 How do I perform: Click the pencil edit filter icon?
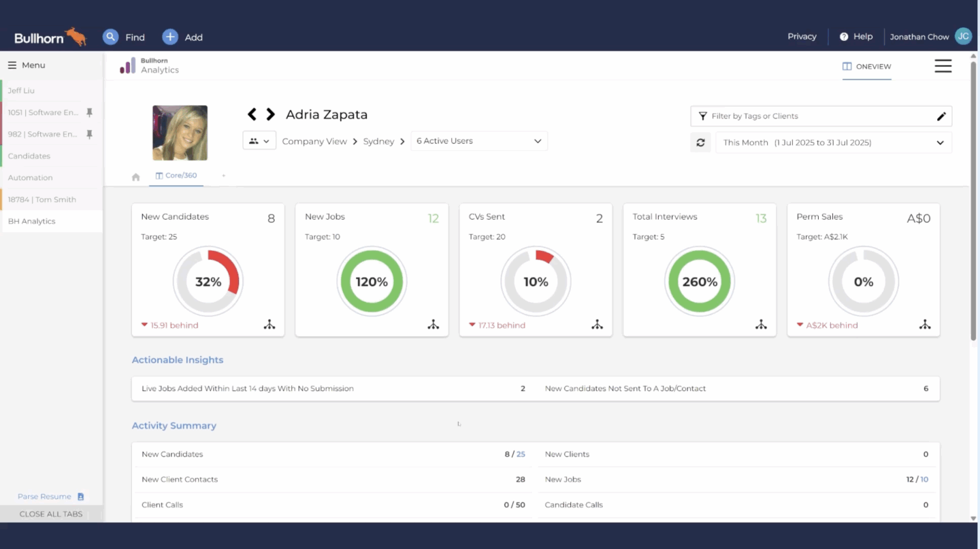click(941, 116)
